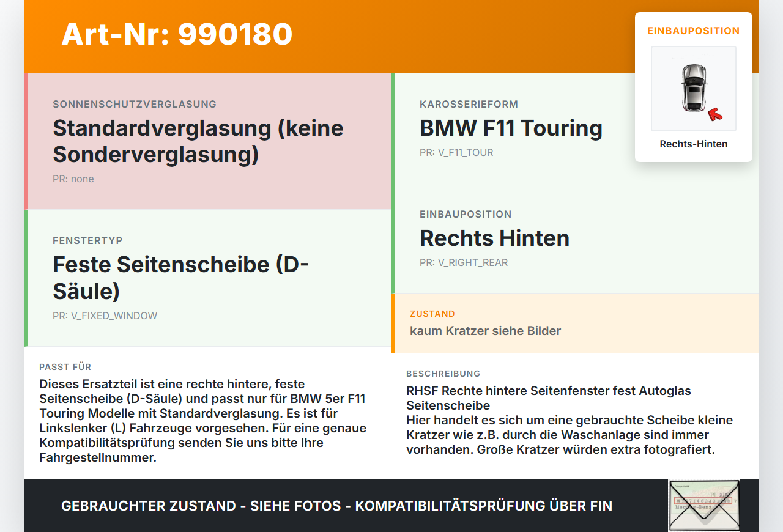
Task: Select the Rechts Hinten value
Action: click(494, 238)
